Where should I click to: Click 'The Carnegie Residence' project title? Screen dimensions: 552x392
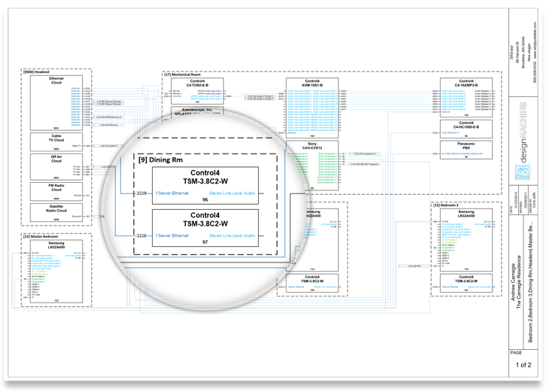point(519,282)
